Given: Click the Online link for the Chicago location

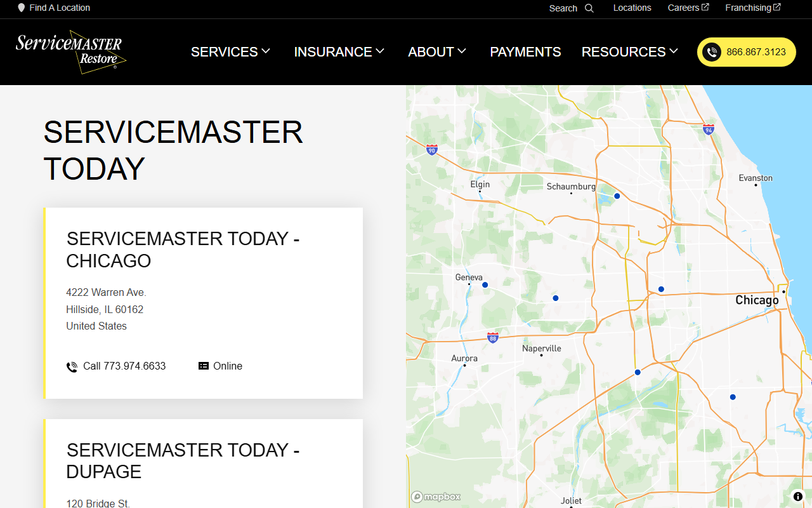Looking at the screenshot, I should coord(228,366).
